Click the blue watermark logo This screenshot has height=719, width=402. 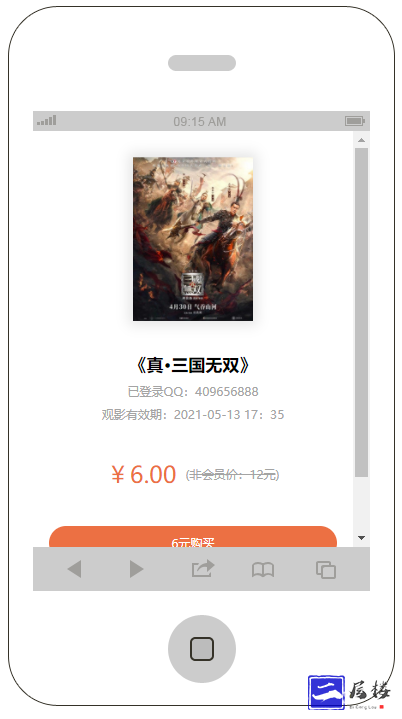tap(326, 692)
